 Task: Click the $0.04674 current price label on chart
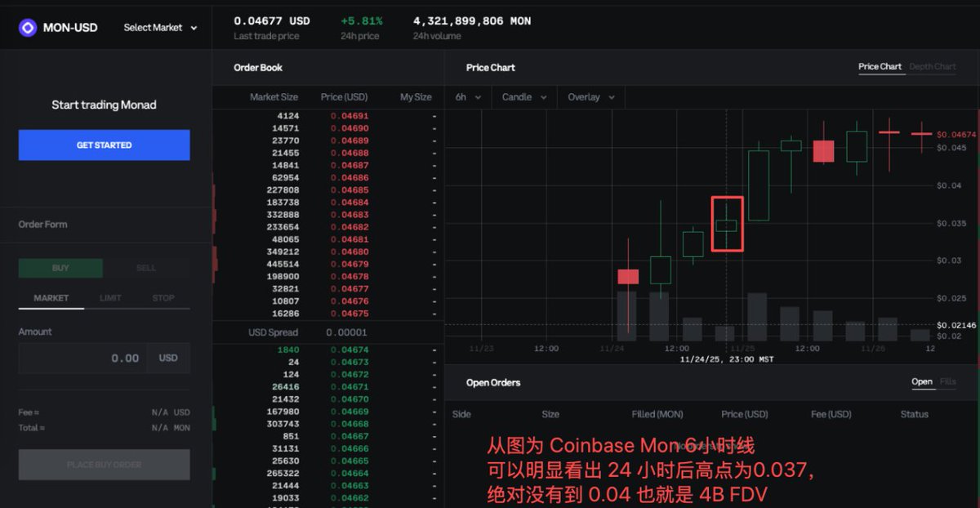[956, 134]
